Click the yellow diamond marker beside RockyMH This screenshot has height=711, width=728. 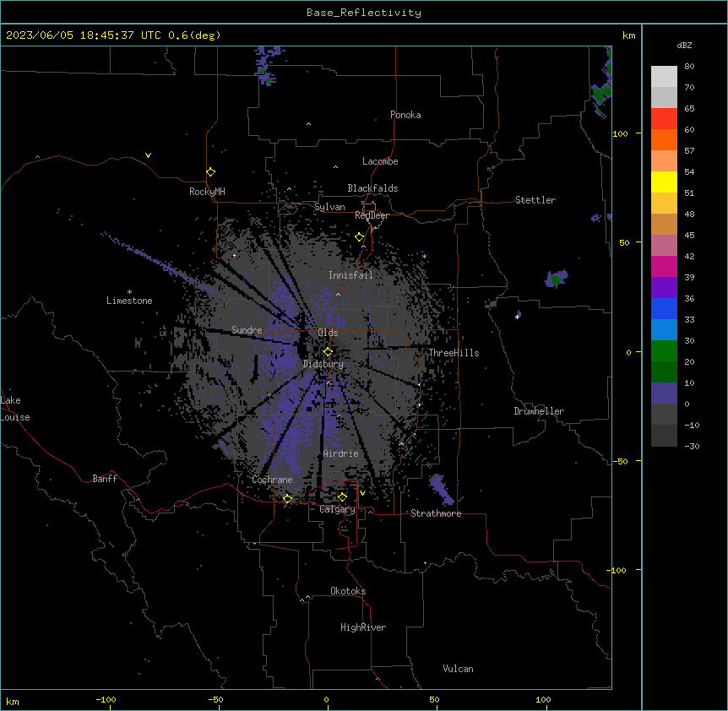pyautogui.click(x=210, y=172)
